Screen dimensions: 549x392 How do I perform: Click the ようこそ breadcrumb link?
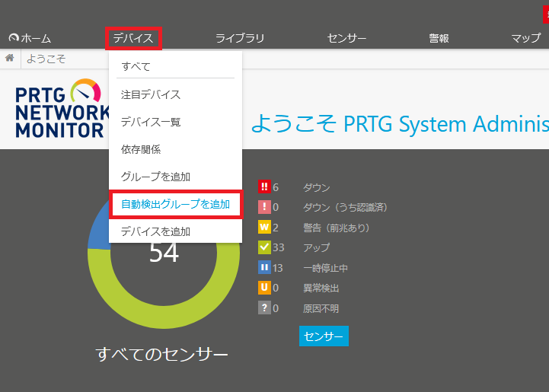(x=46, y=59)
